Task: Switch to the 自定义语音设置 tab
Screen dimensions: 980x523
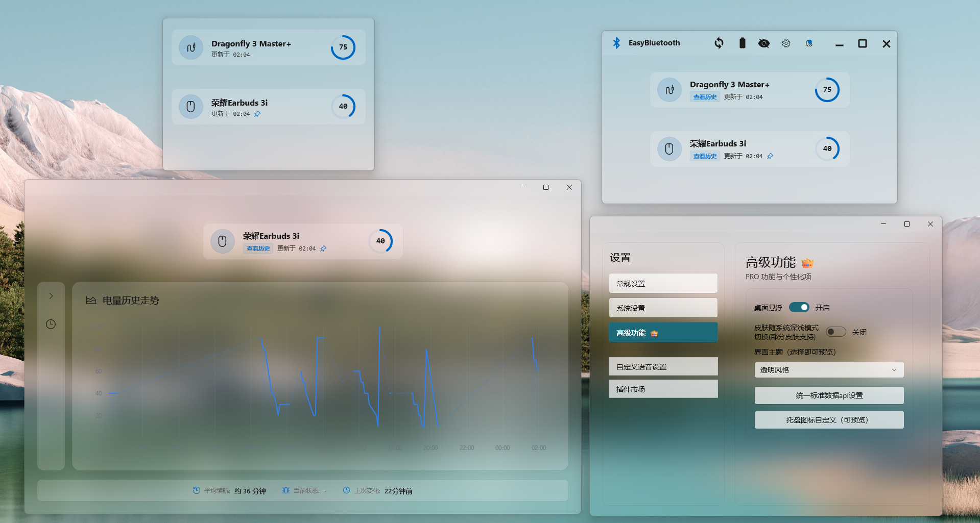Action: pos(663,367)
